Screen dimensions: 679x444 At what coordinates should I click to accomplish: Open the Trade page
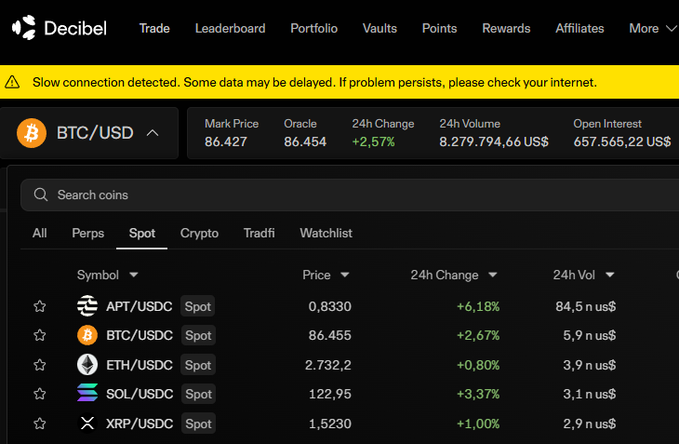[154, 29]
